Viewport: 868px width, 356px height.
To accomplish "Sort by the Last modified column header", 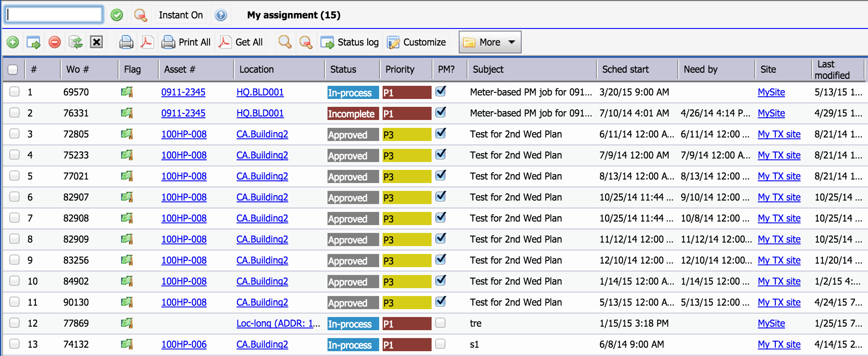I will pyautogui.click(x=832, y=70).
